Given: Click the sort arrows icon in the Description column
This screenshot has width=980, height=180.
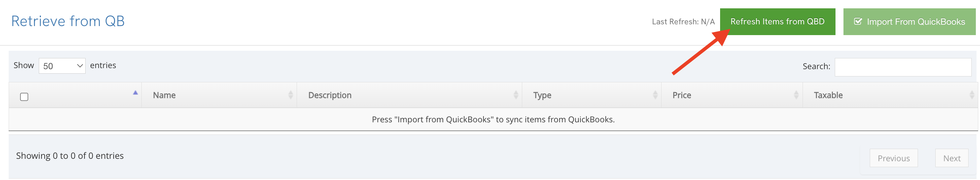Looking at the screenshot, I should pos(516,95).
